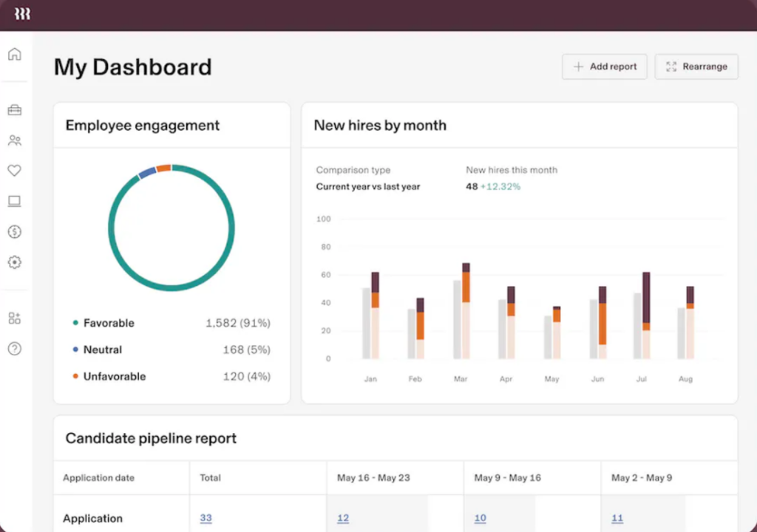Open the Application total link showing 33
Viewport: 757px width, 532px height.
pos(206,518)
